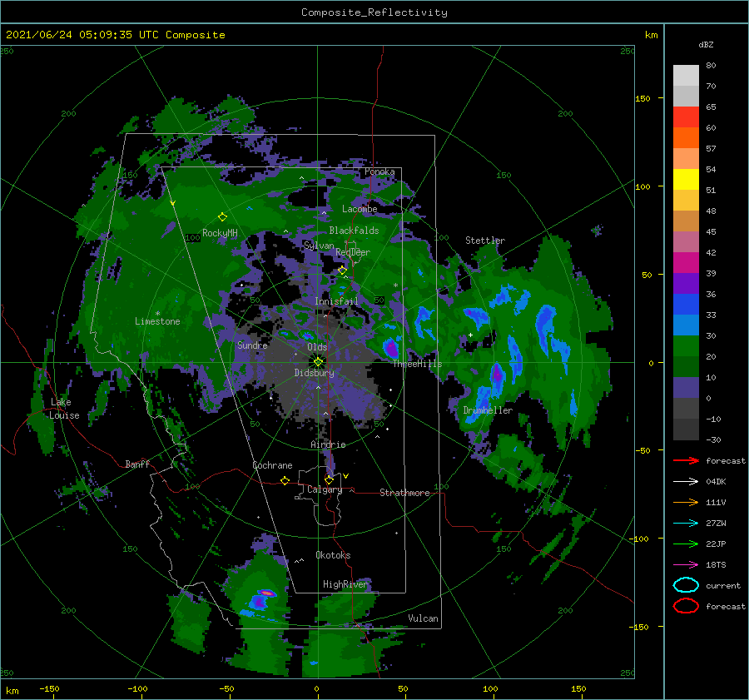Click the light grey 70-80 dBZ swatch
The height and width of the screenshot is (700, 749).
tap(686, 76)
